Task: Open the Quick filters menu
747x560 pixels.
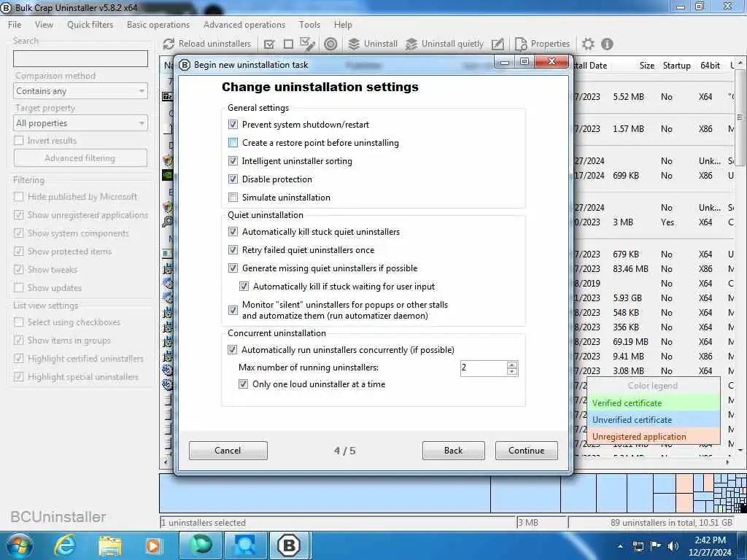Action: [90, 25]
